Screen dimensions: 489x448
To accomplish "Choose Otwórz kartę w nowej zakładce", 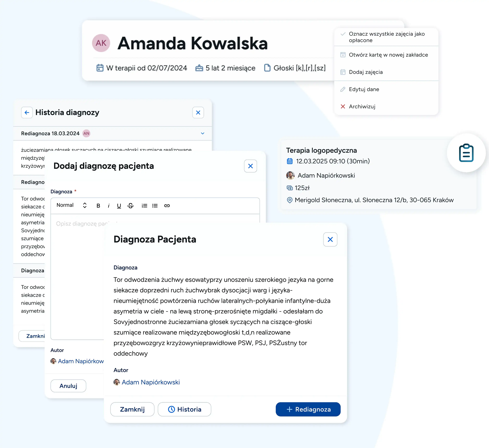I will [x=388, y=55].
